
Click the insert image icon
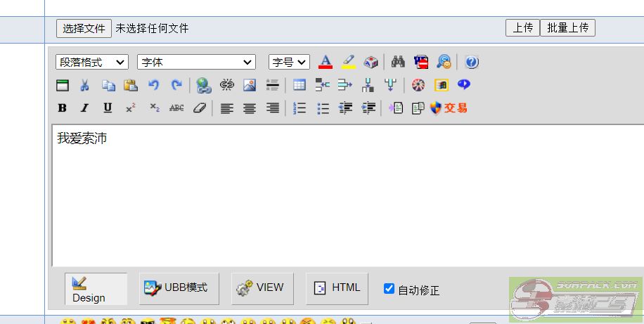coord(250,85)
